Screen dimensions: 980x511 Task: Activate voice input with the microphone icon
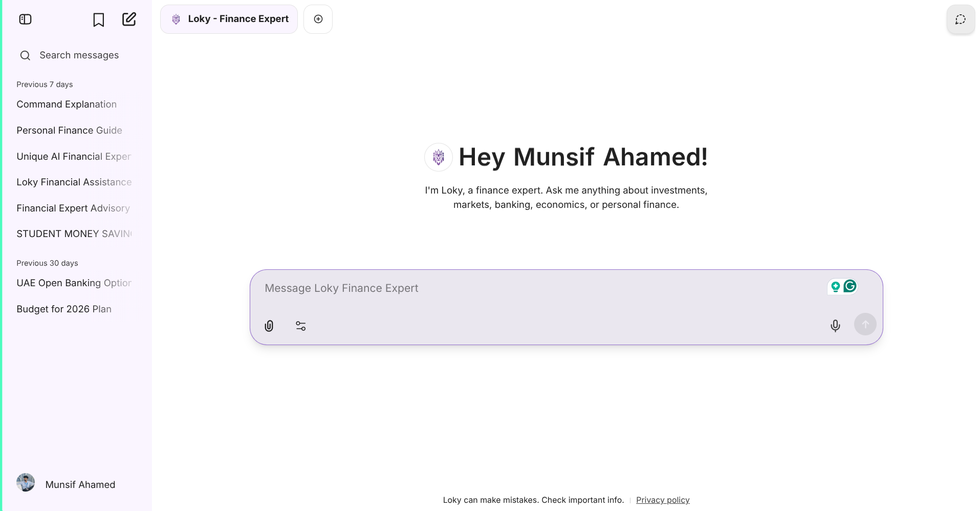click(x=835, y=326)
